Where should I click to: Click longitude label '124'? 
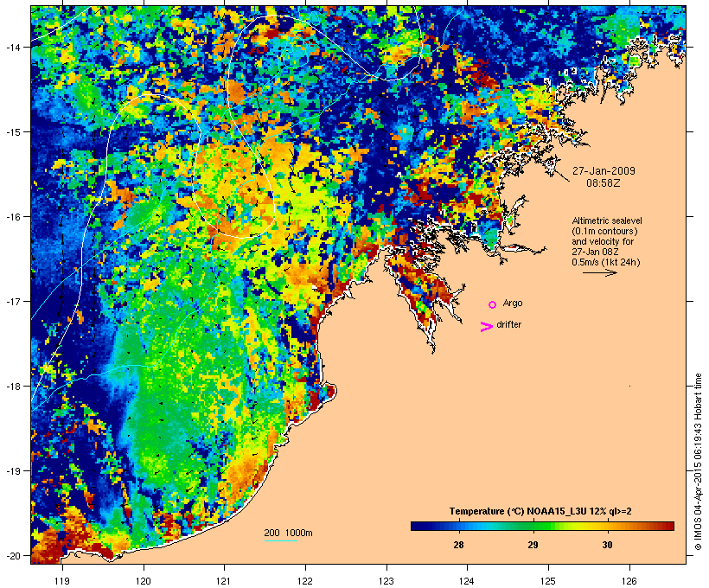click(x=467, y=581)
